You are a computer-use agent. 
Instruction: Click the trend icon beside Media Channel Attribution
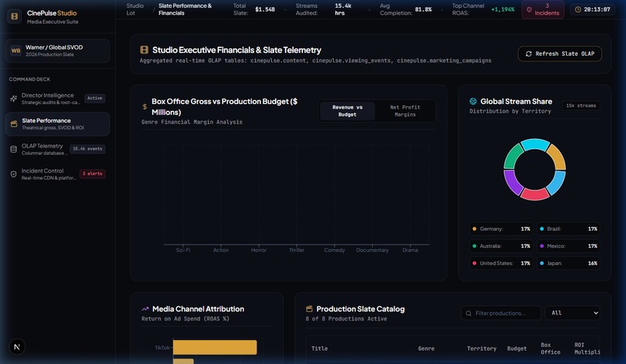145,309
